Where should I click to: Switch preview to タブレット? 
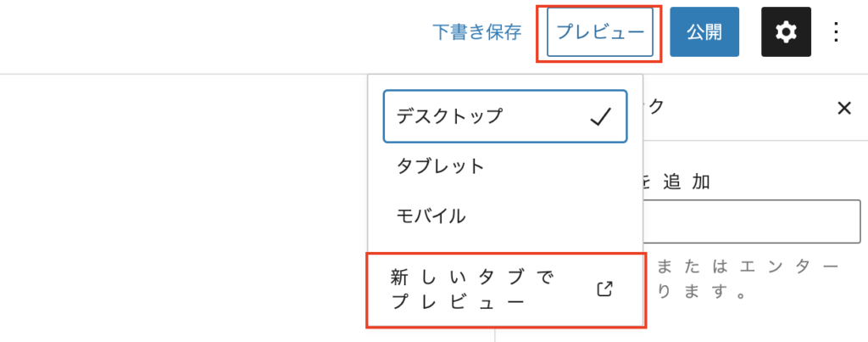(x=505, y=166)
